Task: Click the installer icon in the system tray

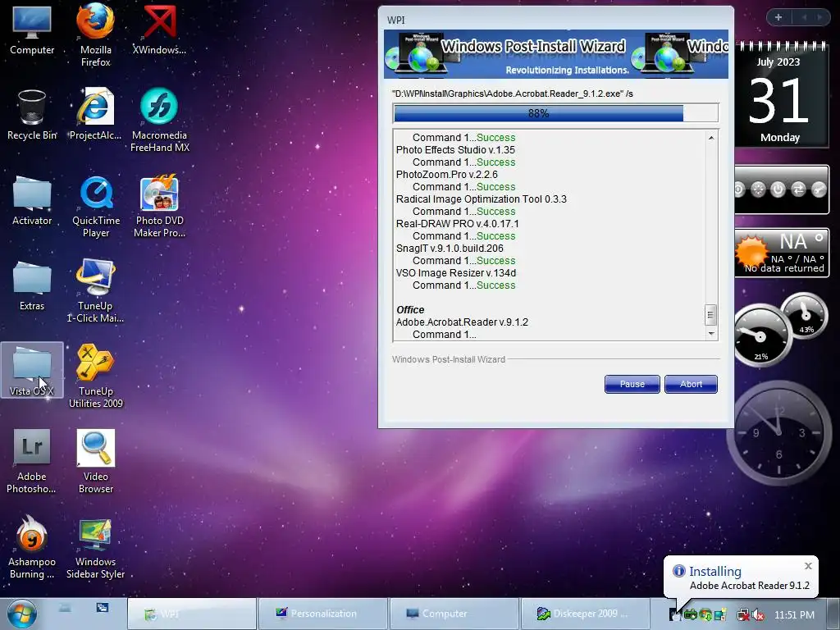Action: [676, 615]
